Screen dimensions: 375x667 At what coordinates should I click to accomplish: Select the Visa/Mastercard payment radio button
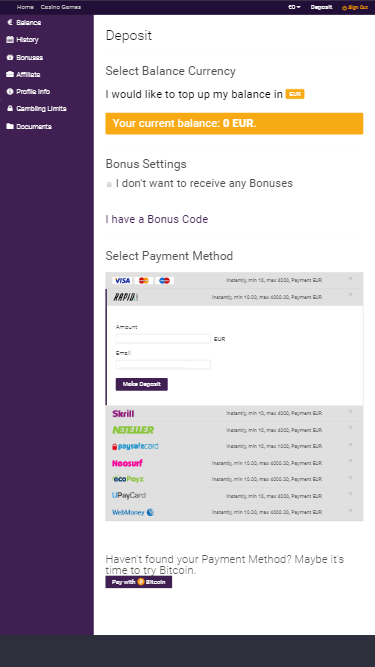click(x=351, y=279)
